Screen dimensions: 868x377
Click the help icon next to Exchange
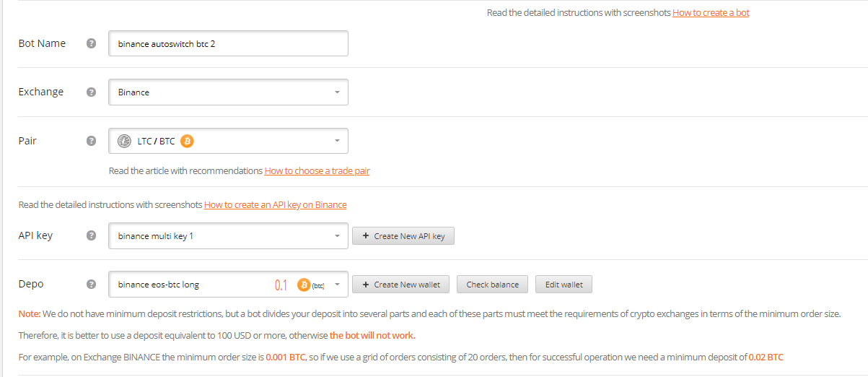pyautogui.click(x=91, y=92)
